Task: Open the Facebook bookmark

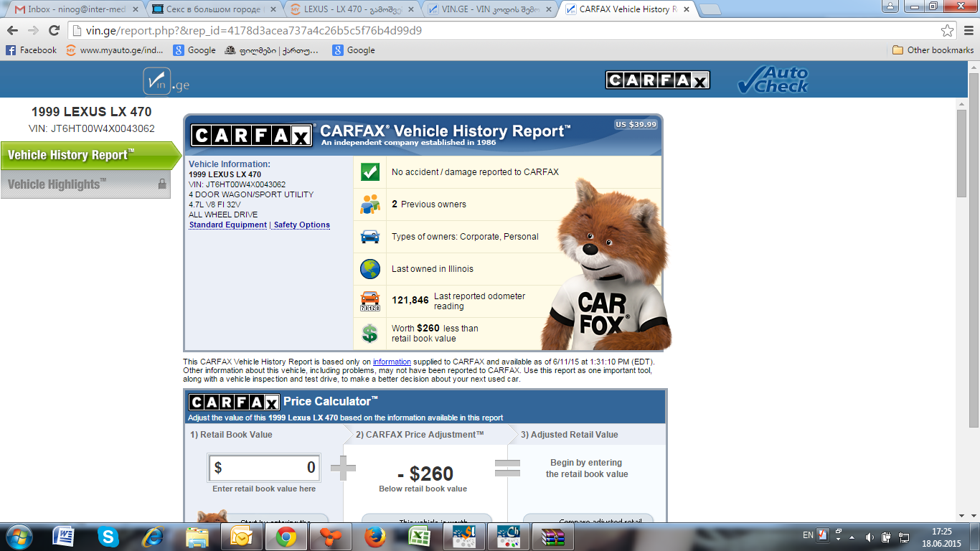Action: 31,50
